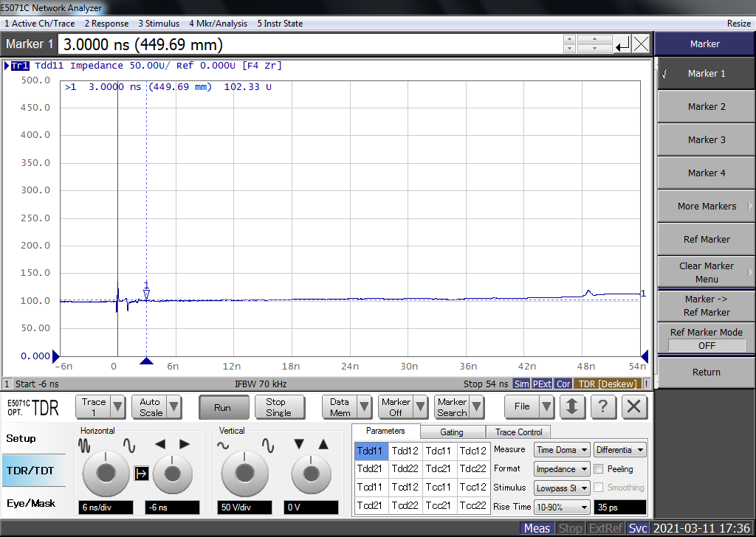
Task: Click the up-down arrow toggle icon
Action: (572, 406)
